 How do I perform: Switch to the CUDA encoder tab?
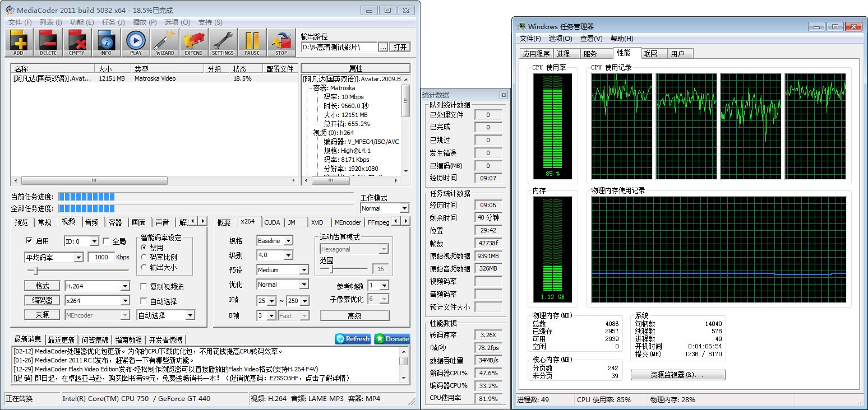click(x=272, y=222)
